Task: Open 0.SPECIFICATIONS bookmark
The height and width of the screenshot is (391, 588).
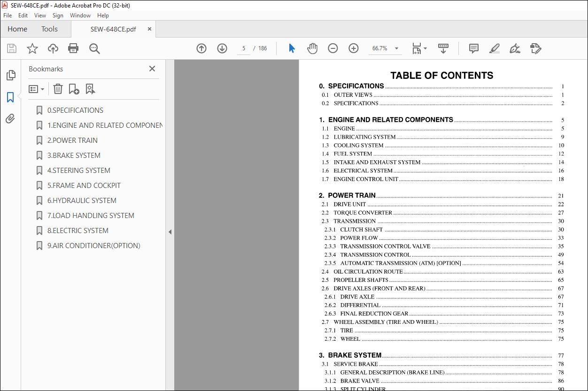Action: (x=75, y=110)
